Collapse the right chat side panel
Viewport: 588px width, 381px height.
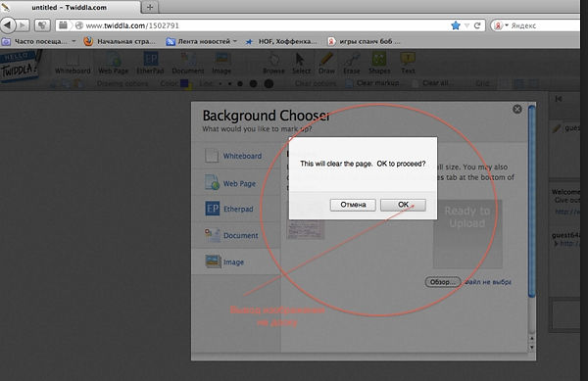click(x=559, y=99)
